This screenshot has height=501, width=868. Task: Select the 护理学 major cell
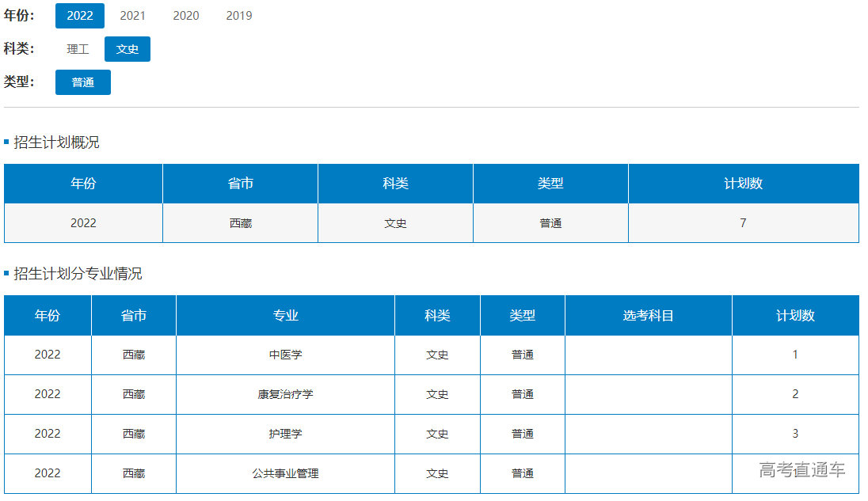pyautogui.click(x=285, y=434)
